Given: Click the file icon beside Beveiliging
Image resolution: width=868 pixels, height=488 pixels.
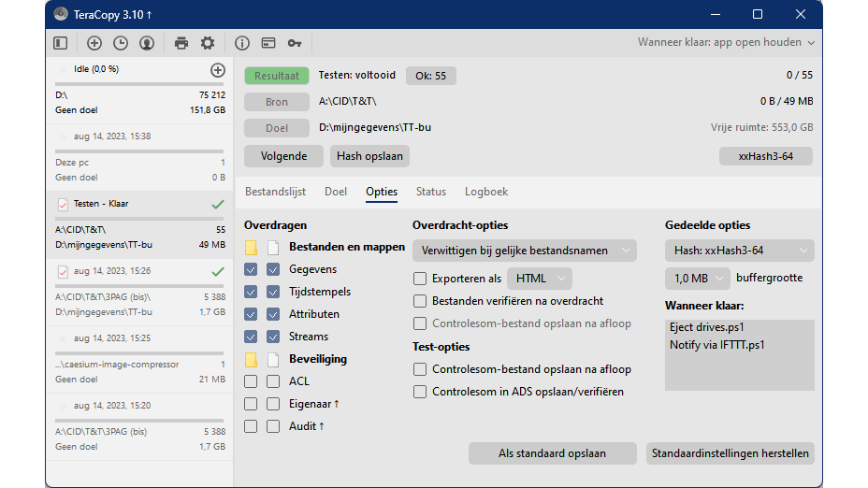Looking at the screenshot, I should (273, 360).
